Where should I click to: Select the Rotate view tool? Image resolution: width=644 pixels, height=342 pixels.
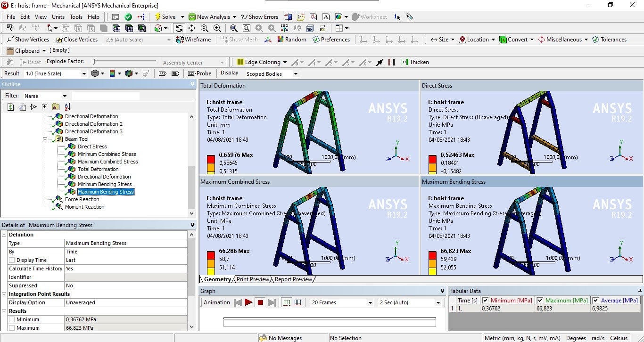[179, 28]
